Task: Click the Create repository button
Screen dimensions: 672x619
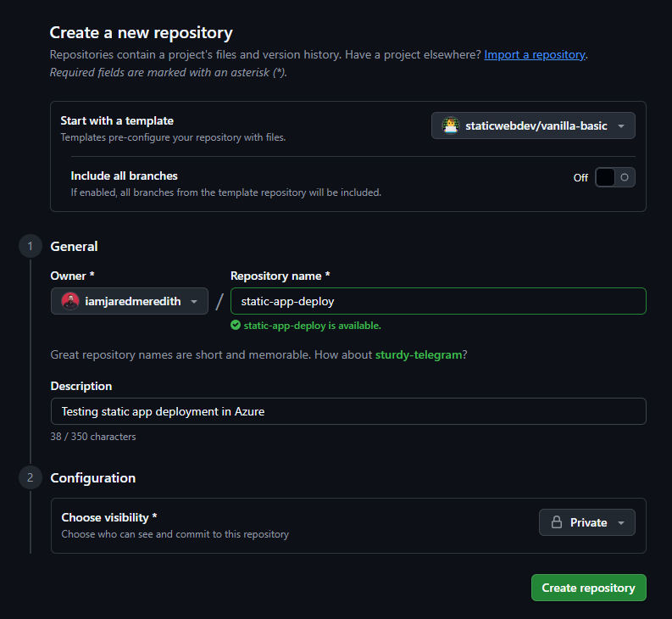Action: tap(588, 588)
